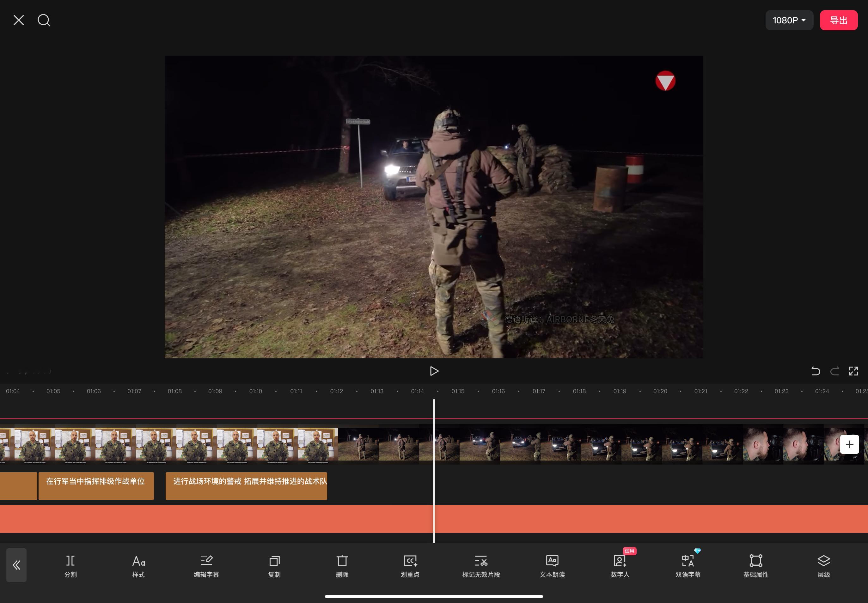Click the 复制 duplicate icon
This screenshot has width=868, height=603.
[x=274, y=566]
